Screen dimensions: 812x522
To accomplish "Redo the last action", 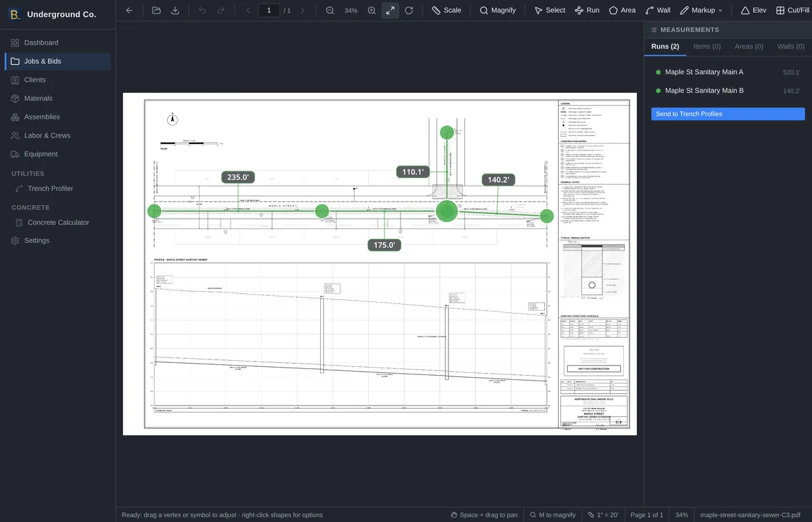I will [221, 10].
